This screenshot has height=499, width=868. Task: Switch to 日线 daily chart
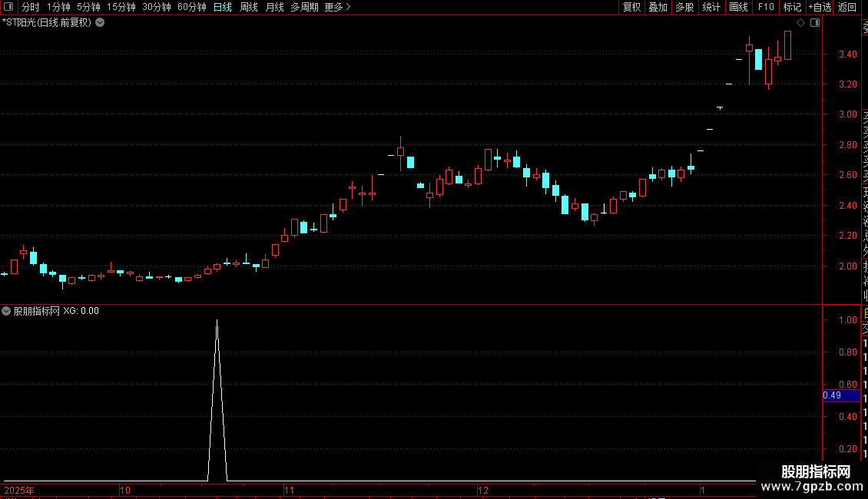[223, 7]
